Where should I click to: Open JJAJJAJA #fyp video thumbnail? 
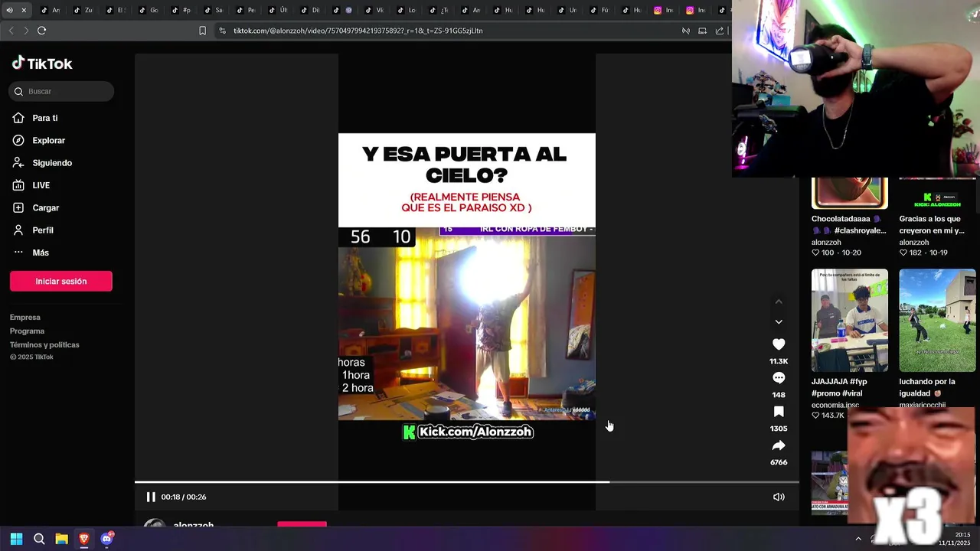[x=850, y=320]
